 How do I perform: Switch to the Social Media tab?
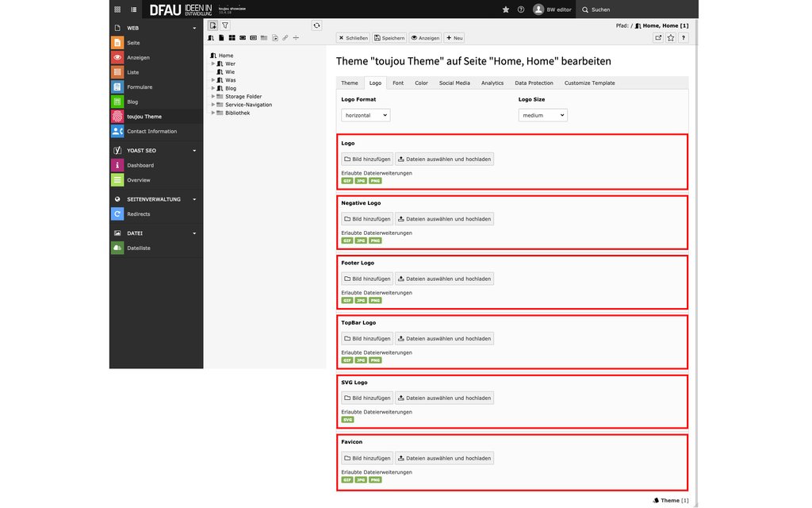point(454,83)
